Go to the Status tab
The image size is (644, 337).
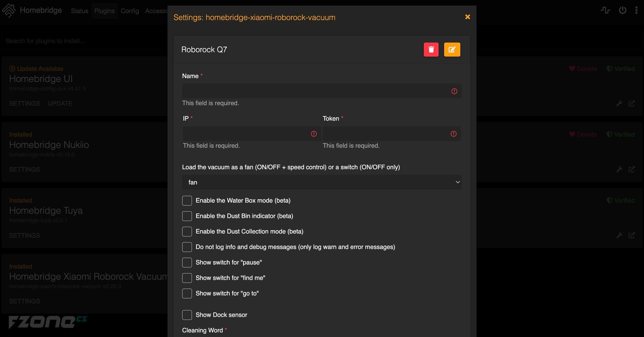tap(79, 11)
